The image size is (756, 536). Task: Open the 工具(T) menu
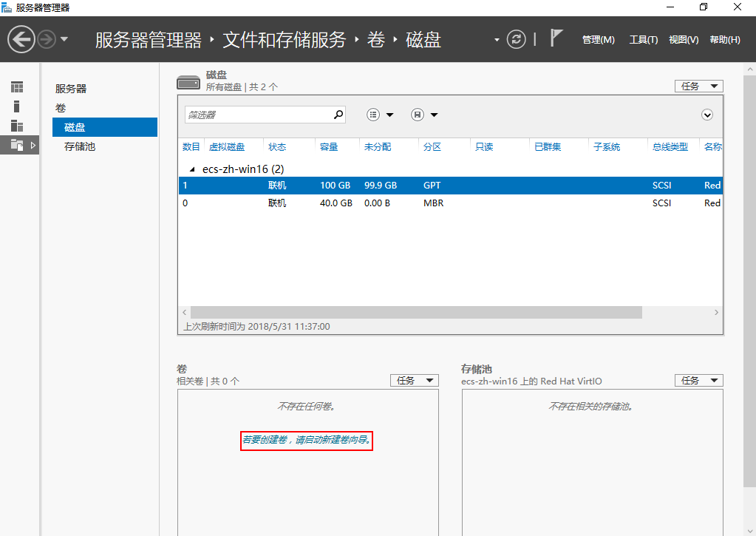pyautogui.click(x=643, y=40)
